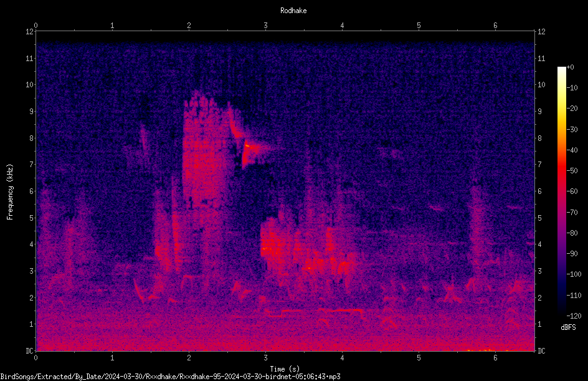Image resolution: width=588 pixels, height=381 pixels.
Task: Click the 12 kHz left axis label
Action: pos(30,32)
